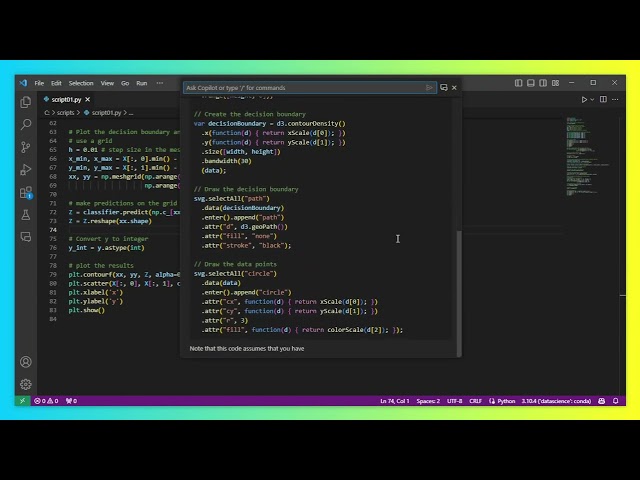Click script01.py in breadcrumb
This screenshot has width=640, height=480.
click(106, 113)
